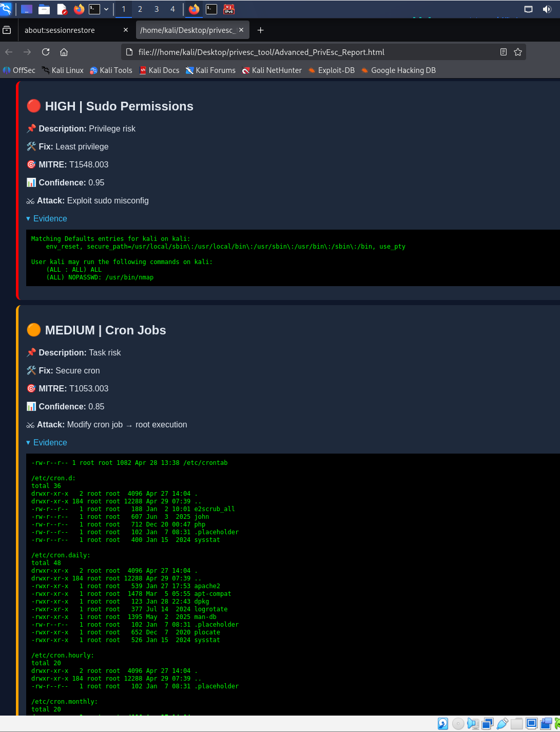The height and width of the screenshot is (732, 560).
Task: Click the VirtualBox optical disc status icon
Action: [458, 724]
